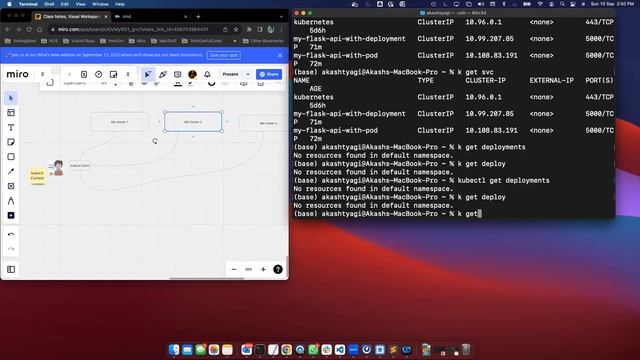This screenshot has width=640, height=360.
Task: Expand the Present dropdown arrow
Action: click(248, 74)
